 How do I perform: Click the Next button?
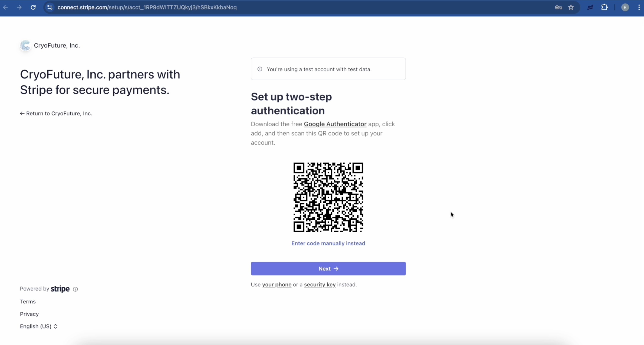tap(328, 268)
